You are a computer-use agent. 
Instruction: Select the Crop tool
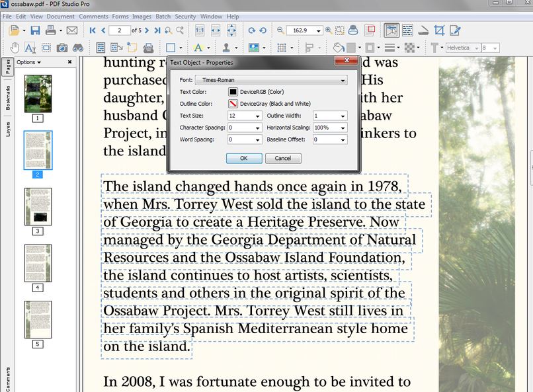click(x=440, y=29)
